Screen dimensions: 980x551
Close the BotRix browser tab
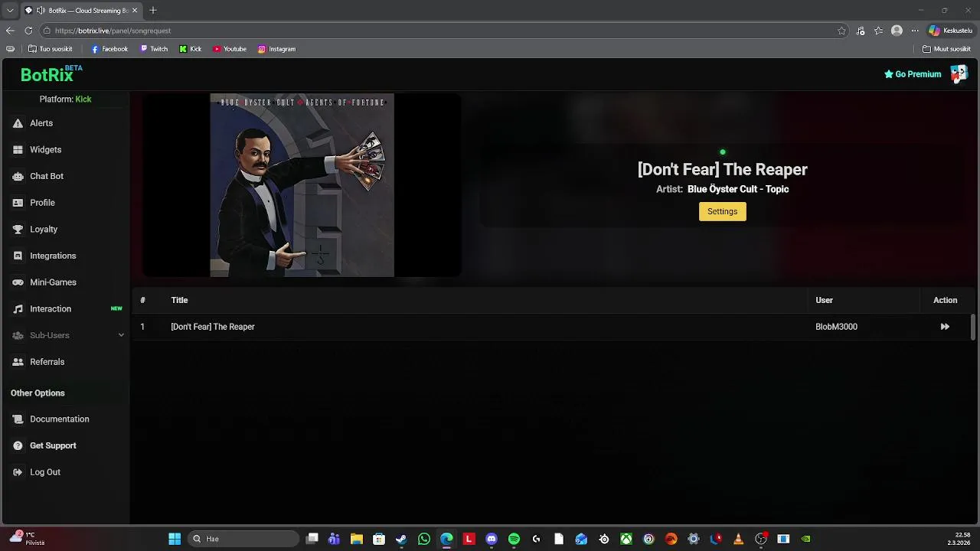click(x=135, y=10)
